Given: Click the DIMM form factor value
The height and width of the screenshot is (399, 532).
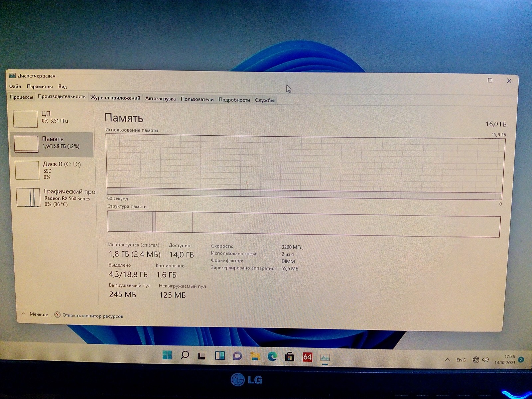Looking at the screenshot, I should [x=288, y=261].
